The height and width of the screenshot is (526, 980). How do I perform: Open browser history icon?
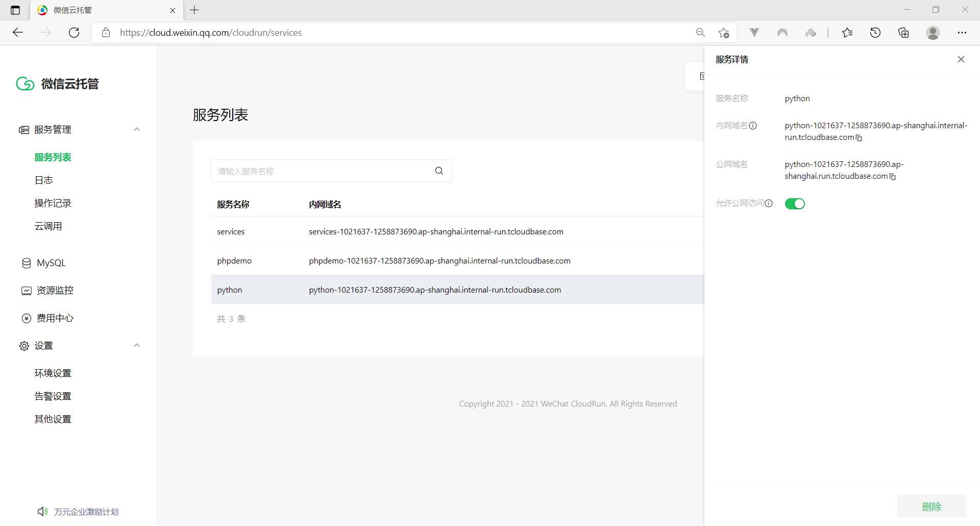point(875,33)
